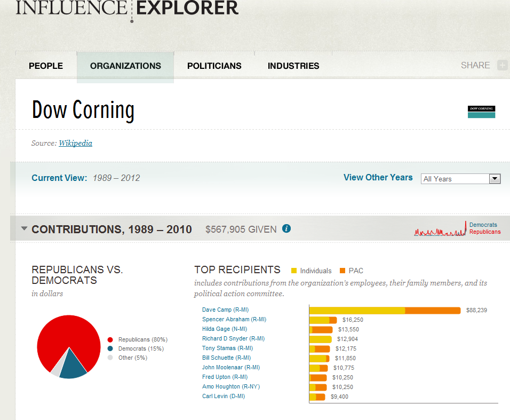
Task: Click the Share plus icon
Action: [x=502, y=66]
